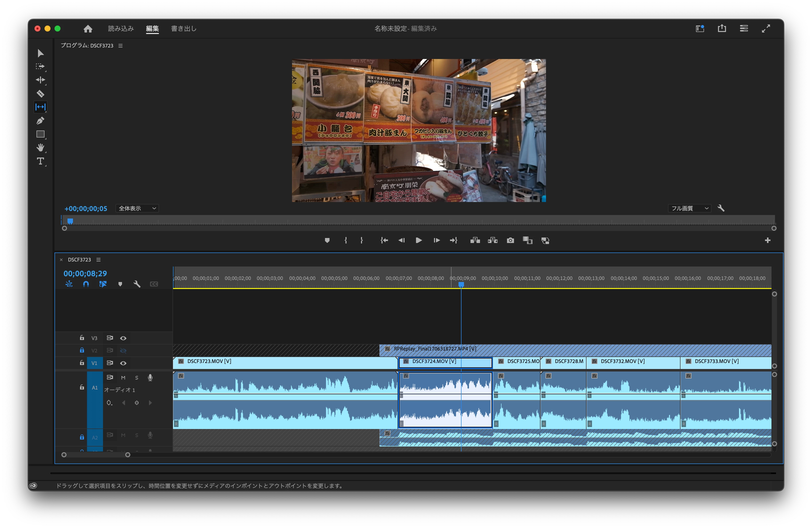Open timeline display settings wrench

(x=137, y=284)
